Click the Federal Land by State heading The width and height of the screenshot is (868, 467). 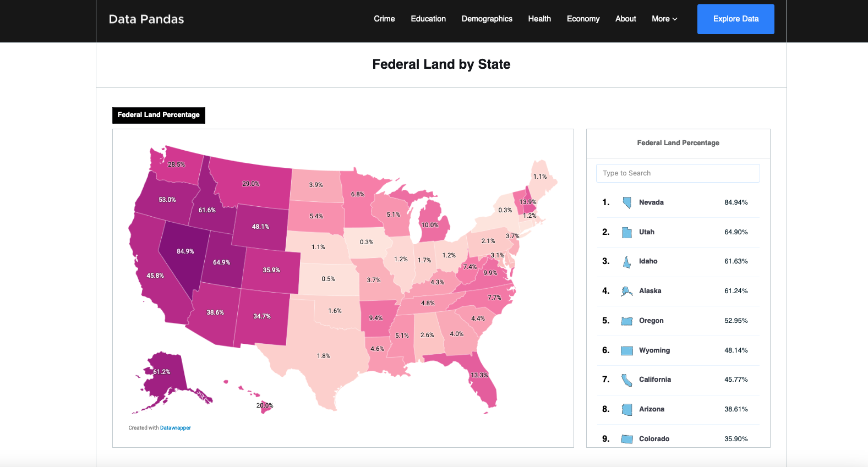441,64
